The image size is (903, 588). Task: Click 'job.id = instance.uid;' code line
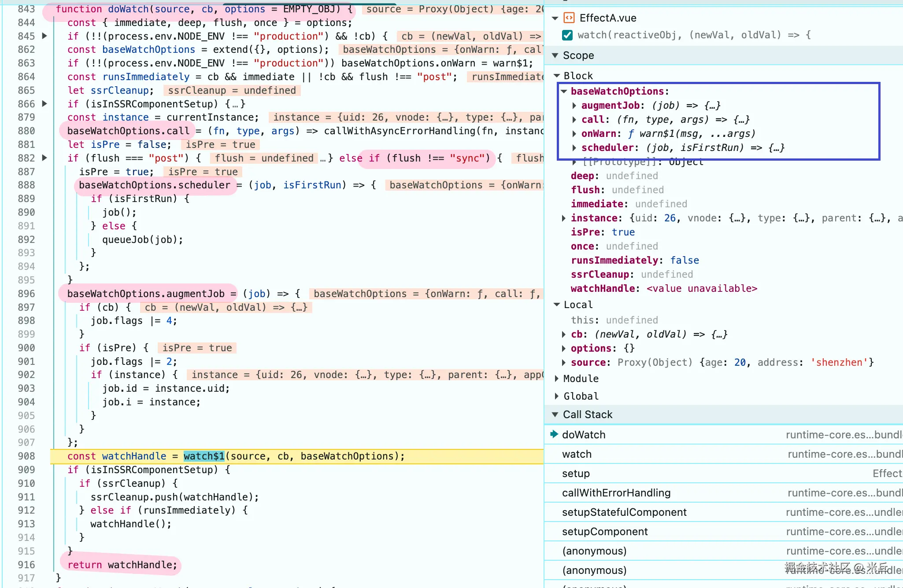[x=166, y=389]
